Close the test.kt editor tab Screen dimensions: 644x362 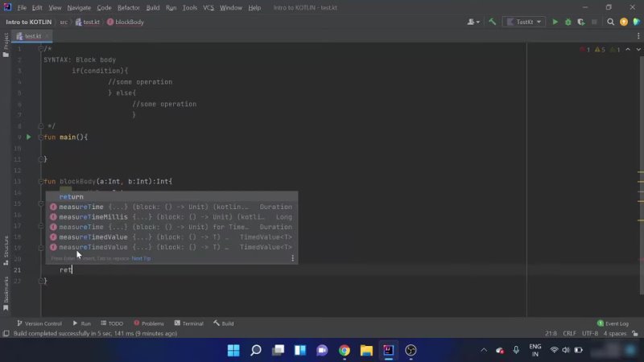(47, 36)
